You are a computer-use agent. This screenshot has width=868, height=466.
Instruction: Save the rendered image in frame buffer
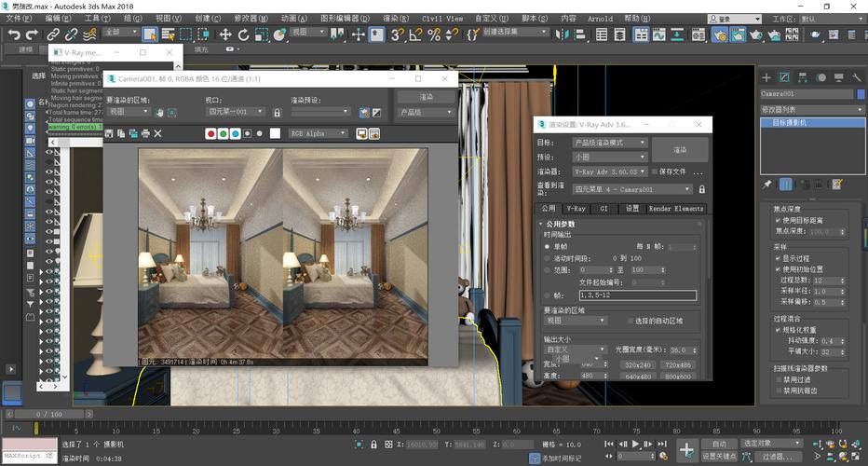110,133
